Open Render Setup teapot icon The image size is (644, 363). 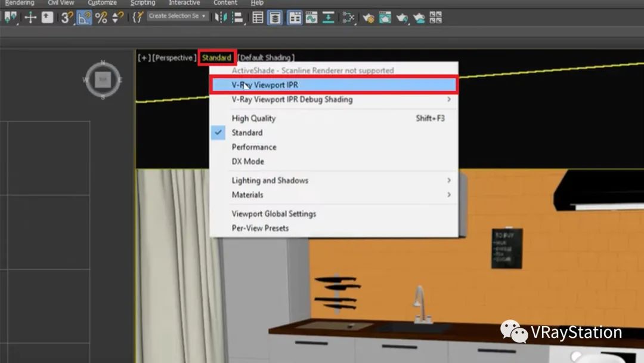click(x=369, y=17)
